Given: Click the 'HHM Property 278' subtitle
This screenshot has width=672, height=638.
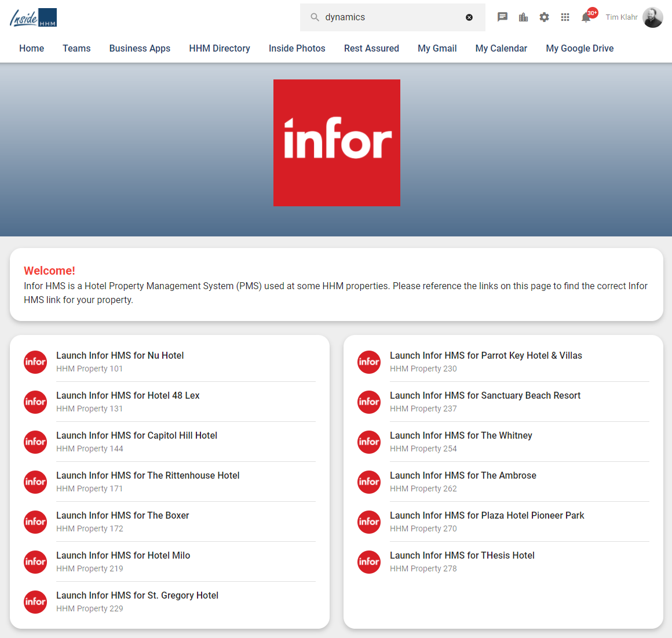Looking at the screenshot, I should click(423, 568).
